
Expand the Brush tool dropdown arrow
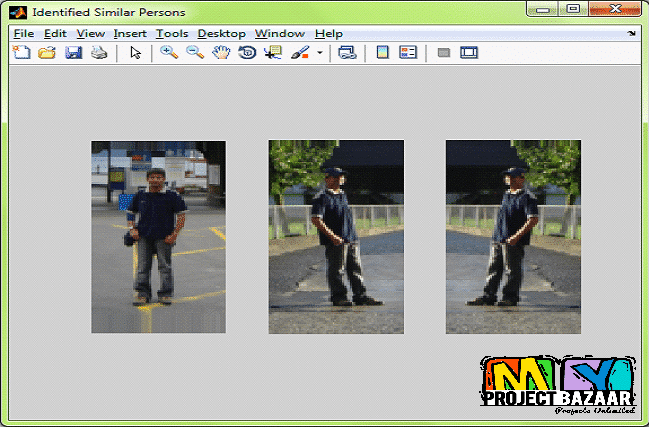tap(320, 53)
